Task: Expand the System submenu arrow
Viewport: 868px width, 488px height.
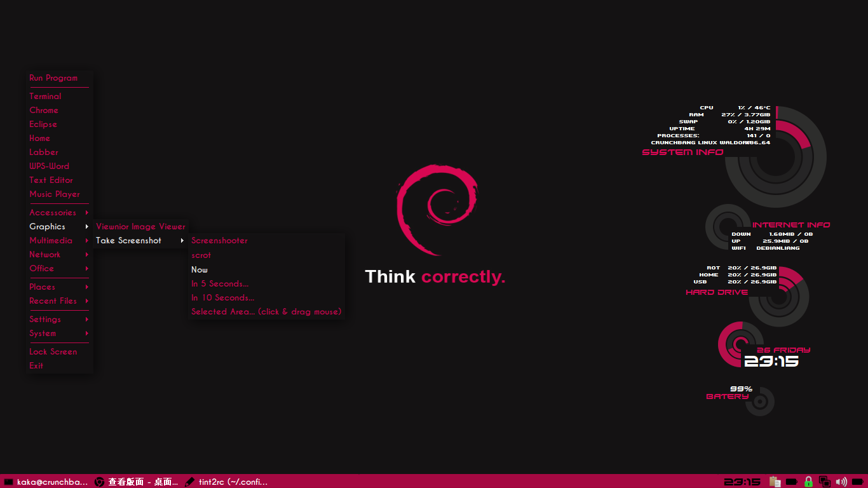Action: click(87, 334)
